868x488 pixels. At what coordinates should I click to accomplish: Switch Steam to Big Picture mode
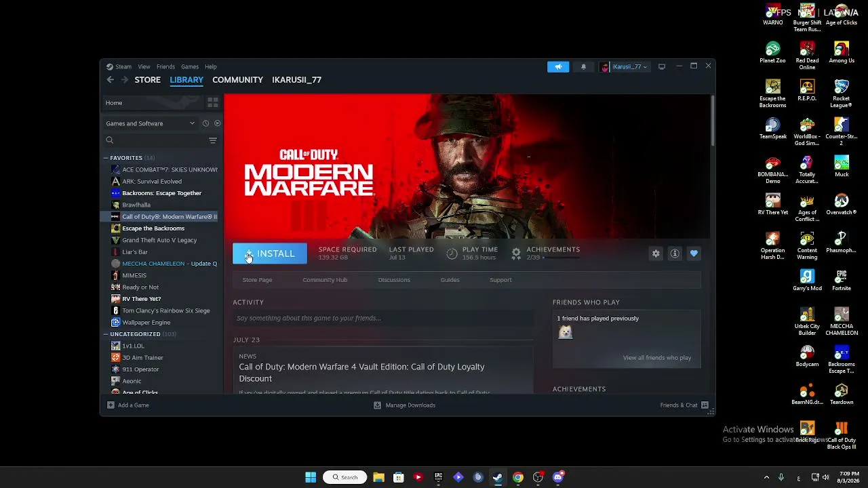(662, 66)
